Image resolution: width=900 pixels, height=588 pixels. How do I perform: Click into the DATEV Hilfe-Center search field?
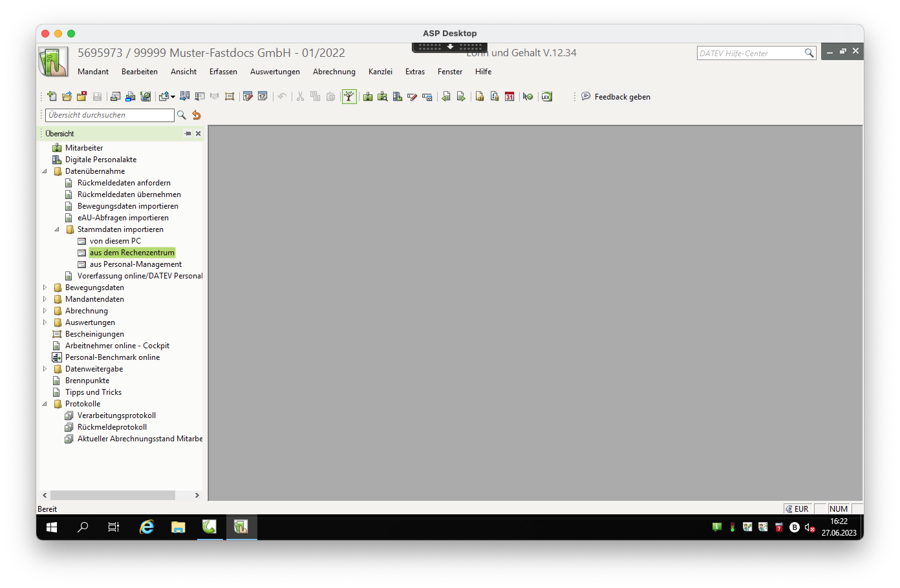[x=750, y=53]
